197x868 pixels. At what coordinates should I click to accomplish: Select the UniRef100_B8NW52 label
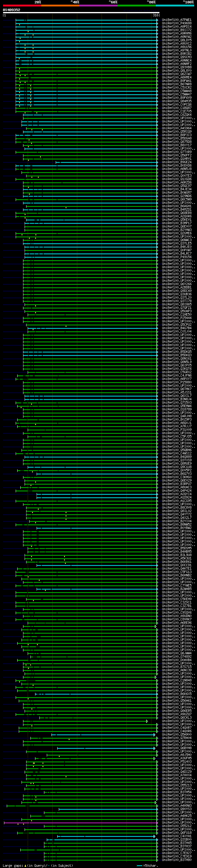point(176,525)
